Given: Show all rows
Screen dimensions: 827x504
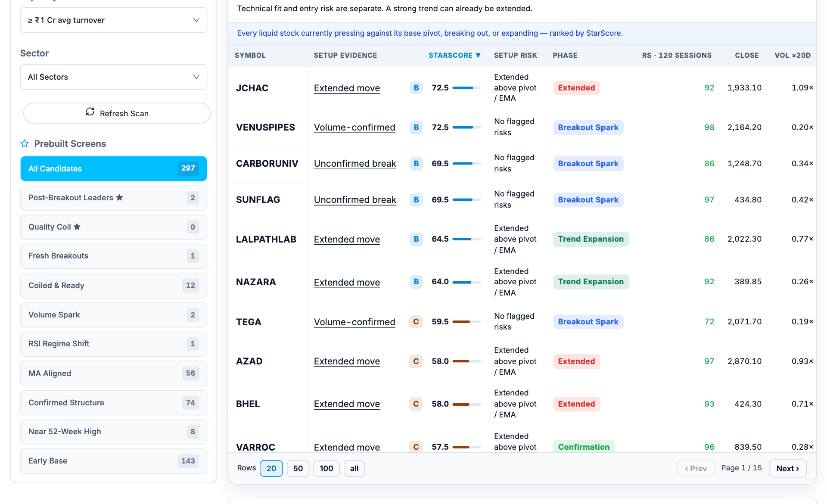Looking at the screenshot, I should 354,468.
